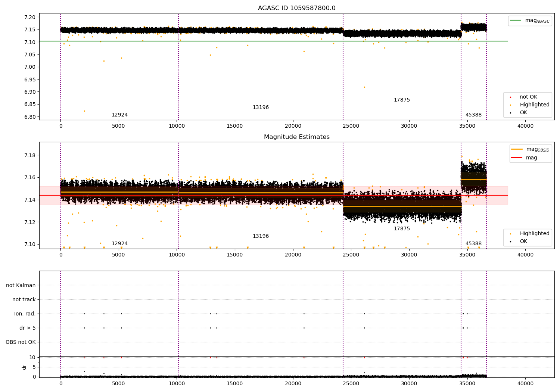Click the 'not track' axis label
Screen dimensions: 560x392
(24, 300)
